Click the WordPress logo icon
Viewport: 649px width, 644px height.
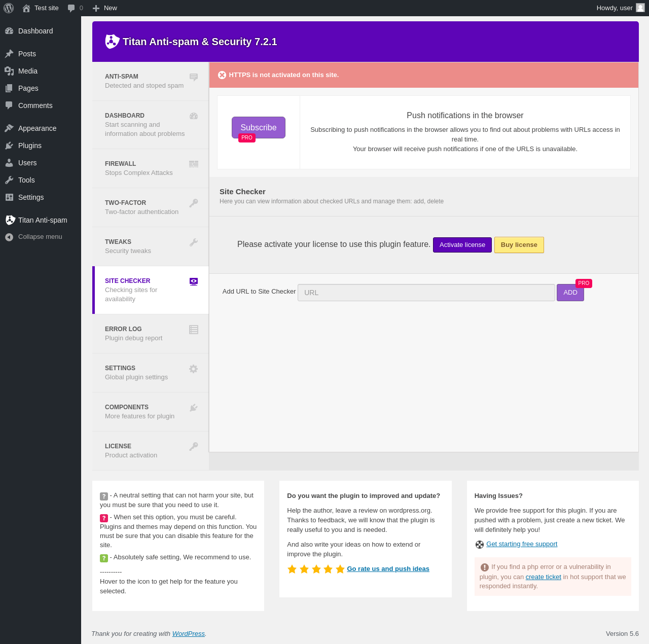coord(9,8)
